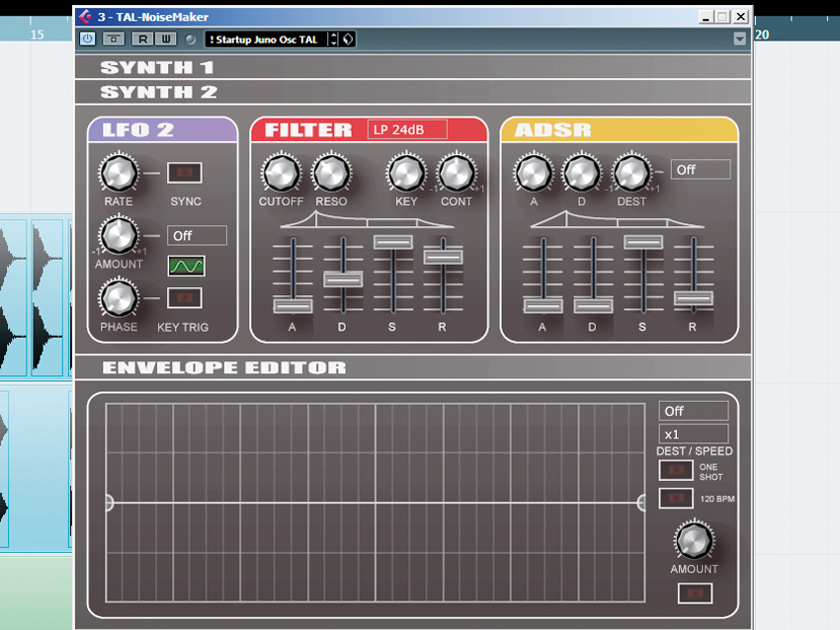Image resolution: width=840 pixels, height=630 pixels.
Task: Click the filter RESO knob
Action: (332, 173)
